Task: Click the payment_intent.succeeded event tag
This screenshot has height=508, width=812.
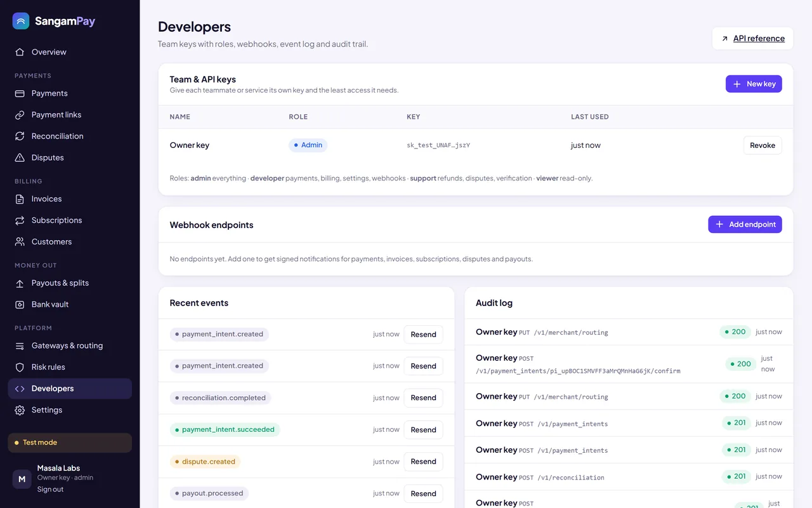Action: click(225, 430)
